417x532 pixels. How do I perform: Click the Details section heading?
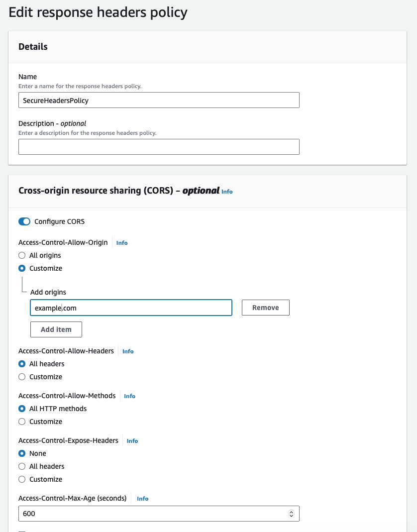point(33,46)
